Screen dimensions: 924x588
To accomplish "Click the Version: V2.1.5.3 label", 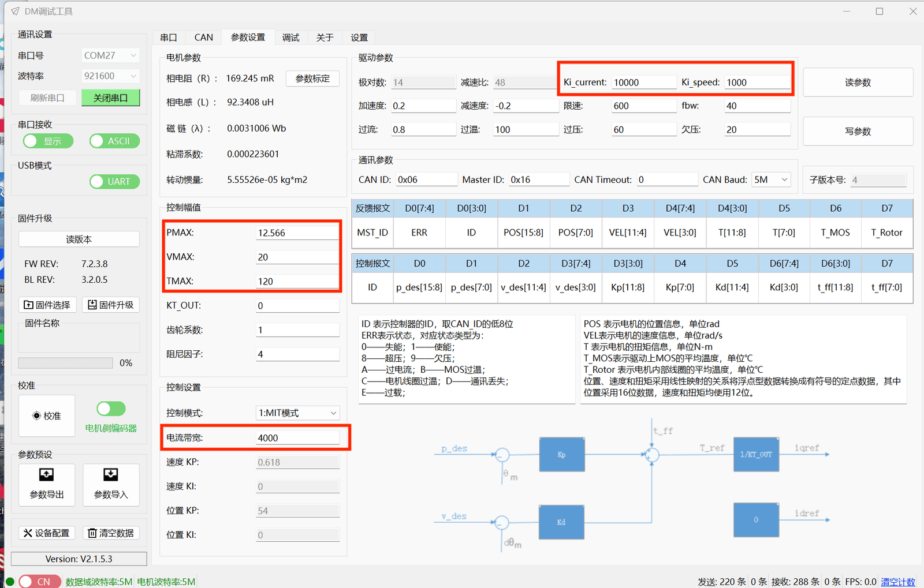I will [79, 559].
